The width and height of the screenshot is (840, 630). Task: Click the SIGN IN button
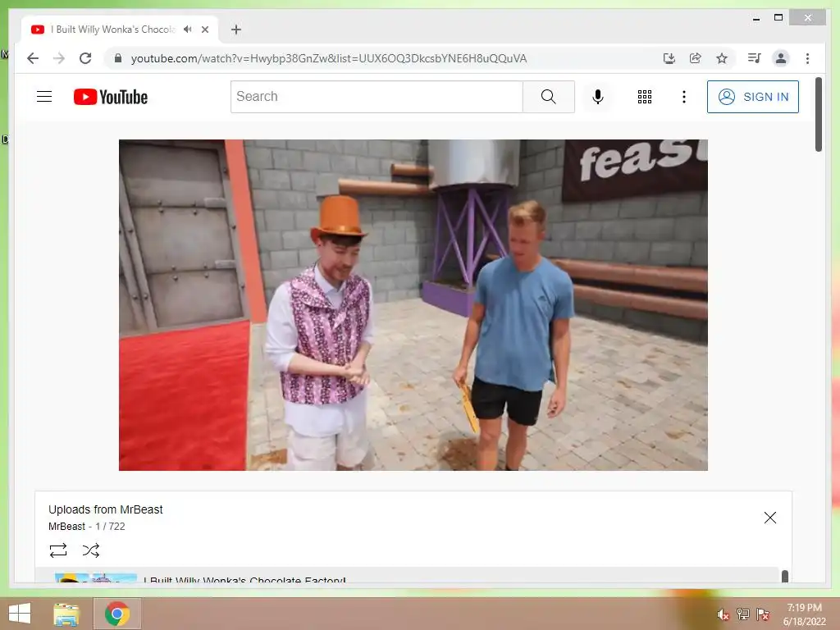coord(753,97)
